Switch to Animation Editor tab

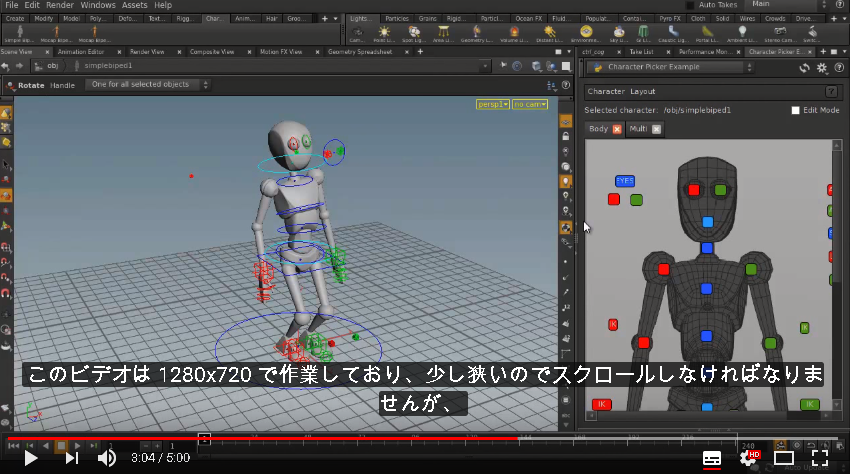click(81, 52)
